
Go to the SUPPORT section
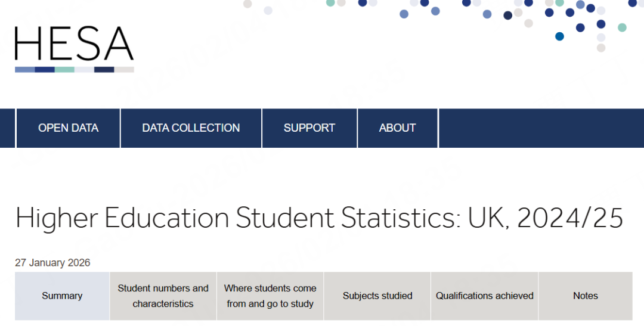(x=309, y=128)
